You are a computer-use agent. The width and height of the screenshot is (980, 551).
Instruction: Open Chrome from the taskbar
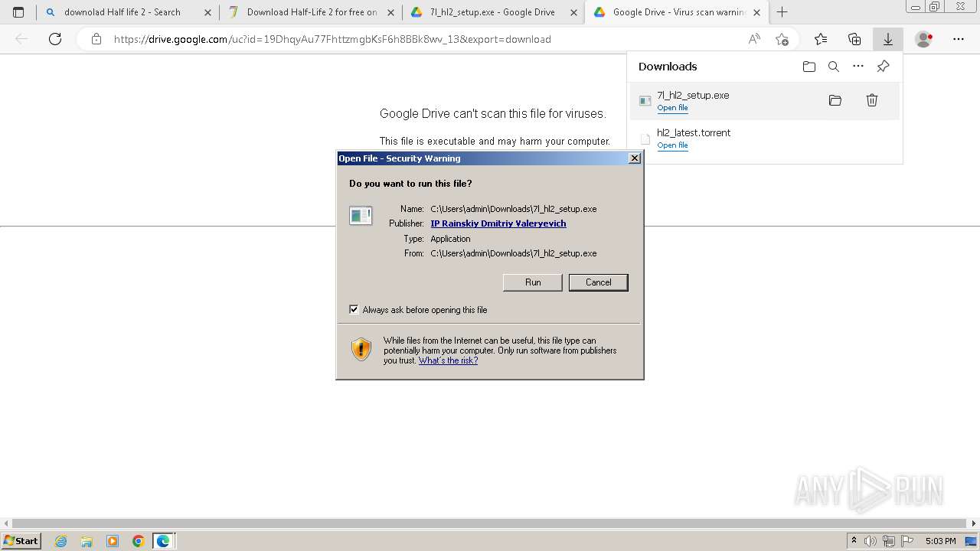point(138,541)
